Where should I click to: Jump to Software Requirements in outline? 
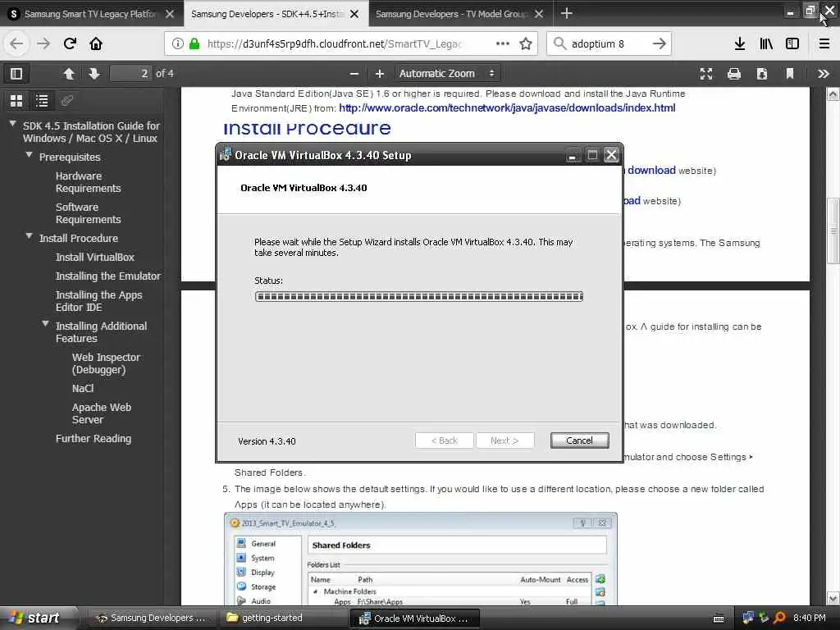click(88, 213)
